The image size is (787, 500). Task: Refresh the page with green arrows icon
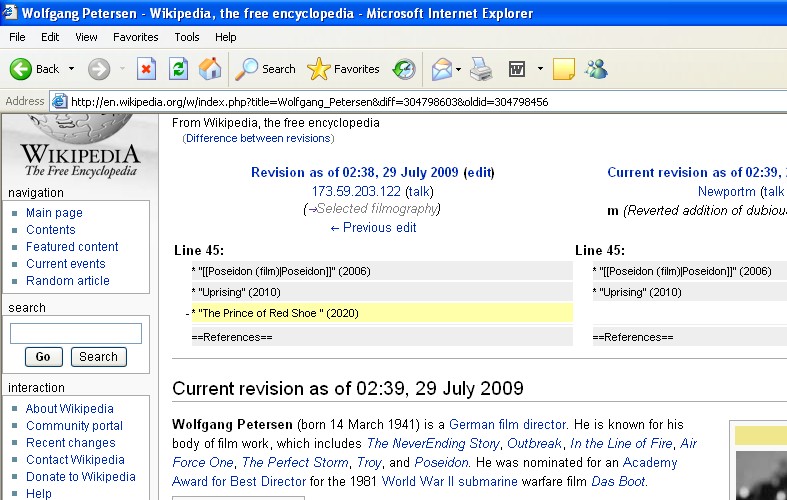178,69
